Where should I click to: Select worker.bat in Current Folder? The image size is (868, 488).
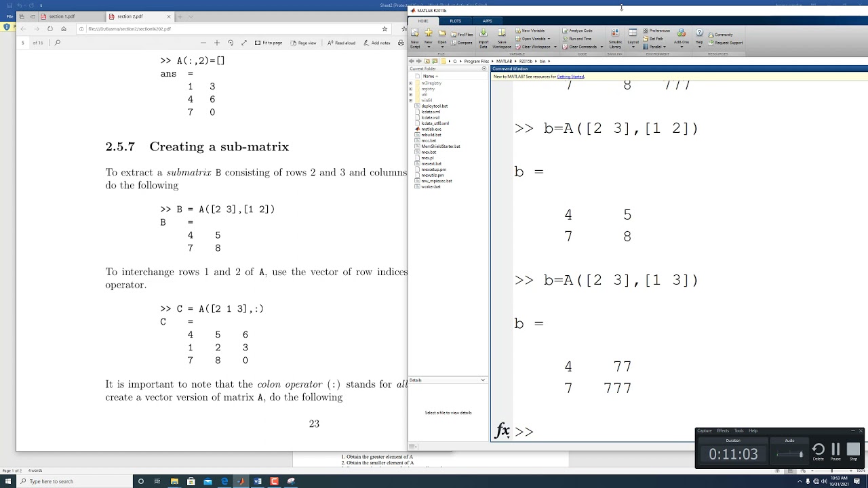(431, 186)
